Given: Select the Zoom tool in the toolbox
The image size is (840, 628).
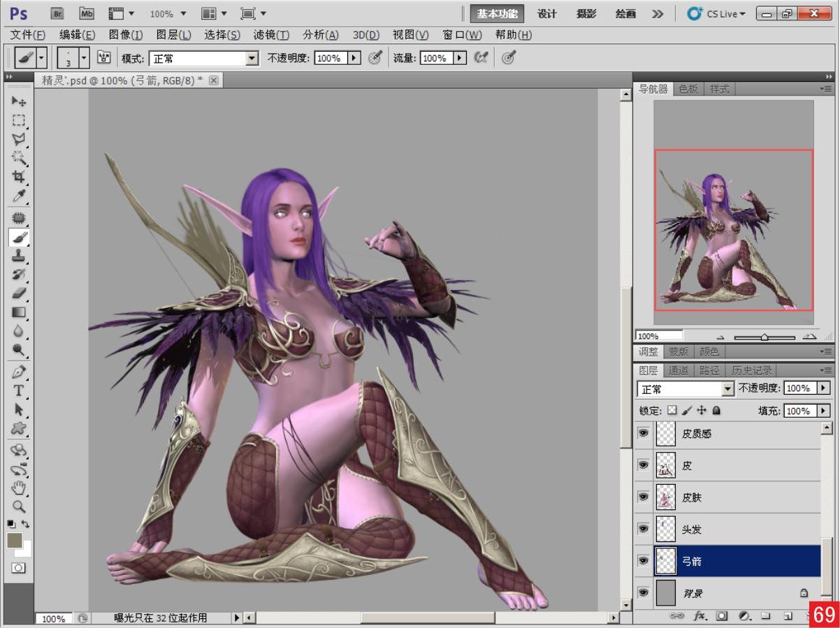Looking at the screenshot, I should (x=19, y=506).
